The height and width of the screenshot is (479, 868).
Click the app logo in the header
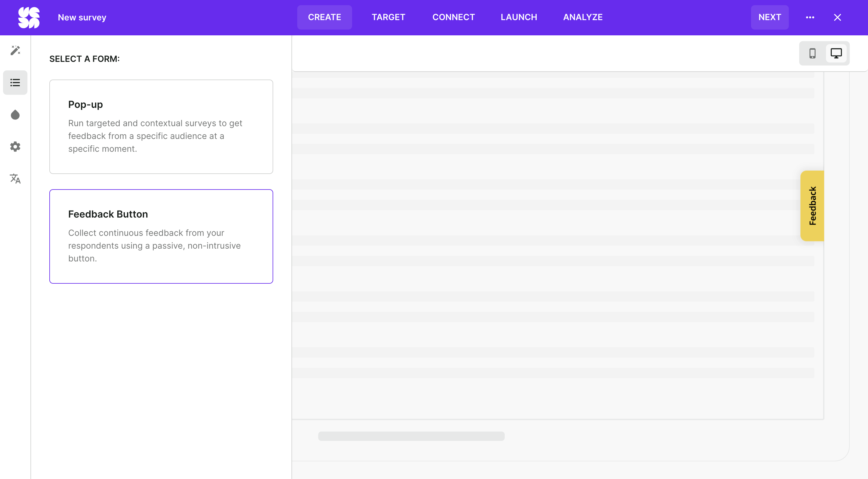(29, 17)
